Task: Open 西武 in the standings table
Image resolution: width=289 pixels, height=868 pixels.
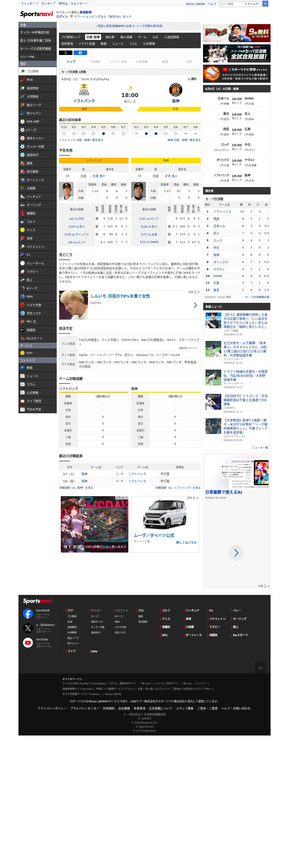Action: [x=216, y=219]
